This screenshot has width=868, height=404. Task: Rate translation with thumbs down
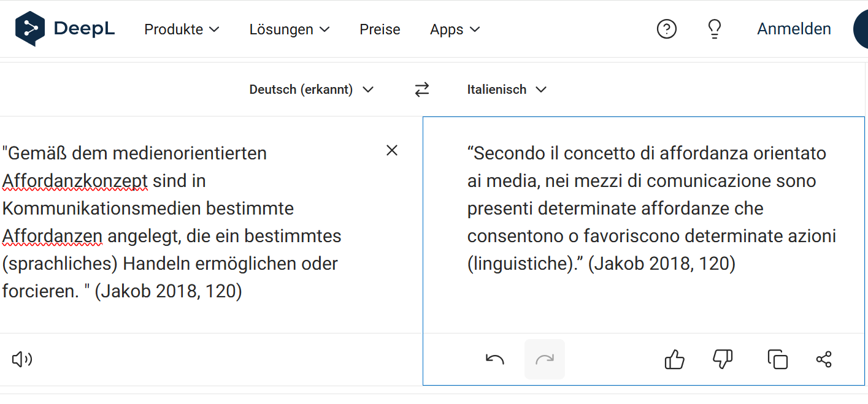point(723,359)
